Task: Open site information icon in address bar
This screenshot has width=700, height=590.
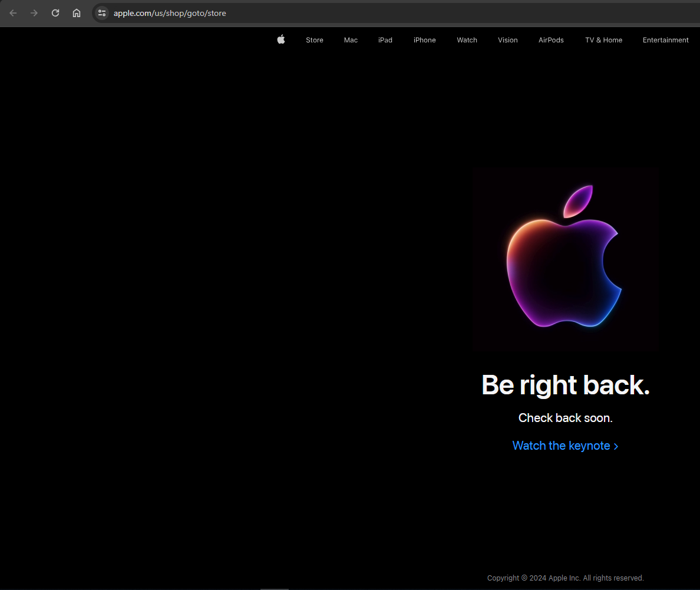Action: [102, 13]
